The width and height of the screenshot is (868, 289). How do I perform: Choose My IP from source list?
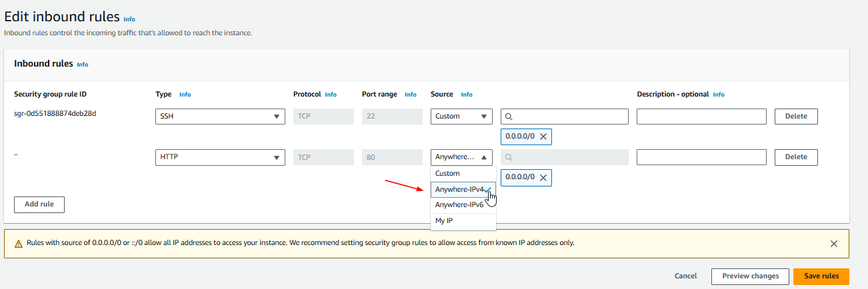[445, 220]
